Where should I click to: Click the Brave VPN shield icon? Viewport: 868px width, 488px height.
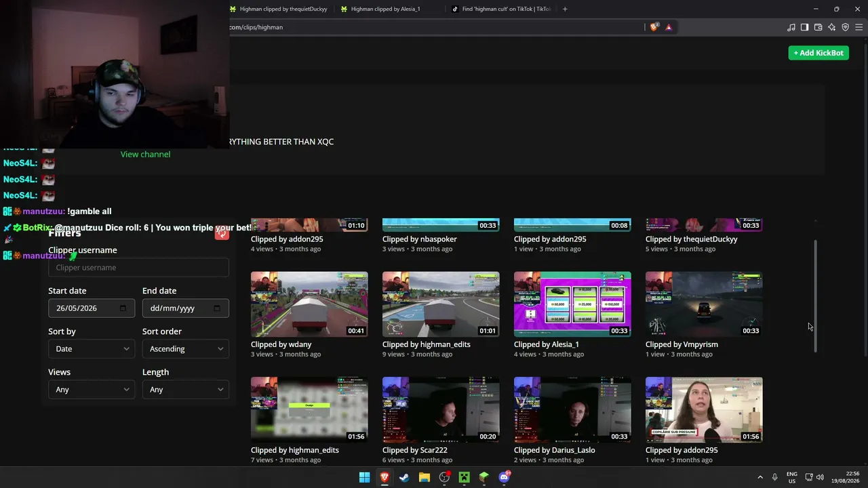(846, 27)
